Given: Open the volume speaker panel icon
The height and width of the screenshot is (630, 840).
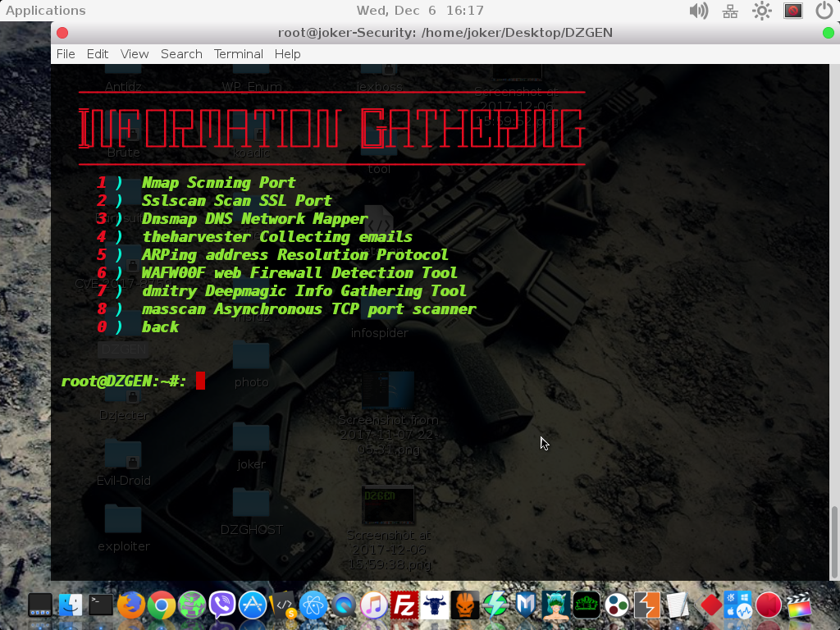Looking at the screenshot, I should [699, 11].
